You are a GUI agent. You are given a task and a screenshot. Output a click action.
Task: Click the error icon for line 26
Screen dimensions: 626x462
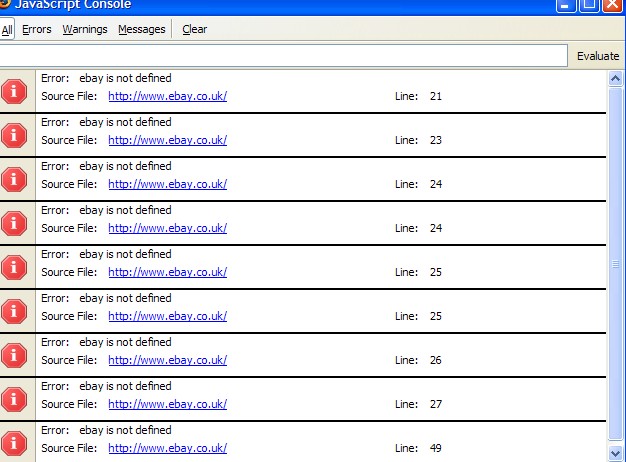click(x=14, y=354)
